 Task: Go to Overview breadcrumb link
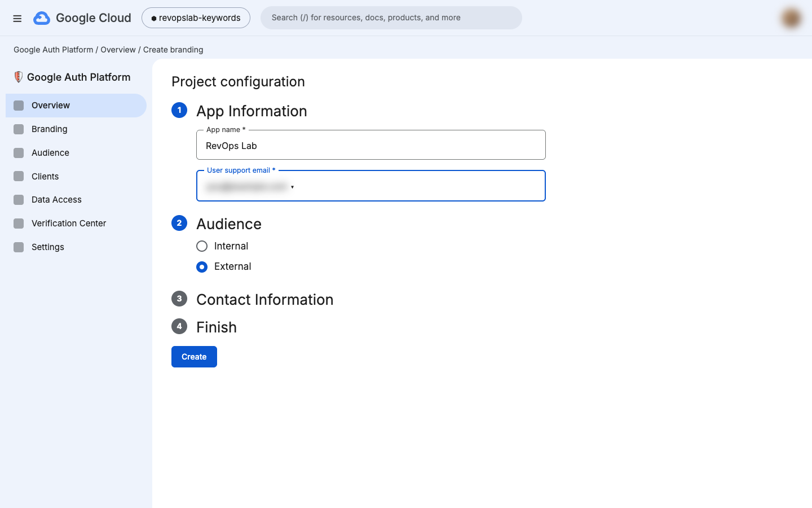[118, 50]
